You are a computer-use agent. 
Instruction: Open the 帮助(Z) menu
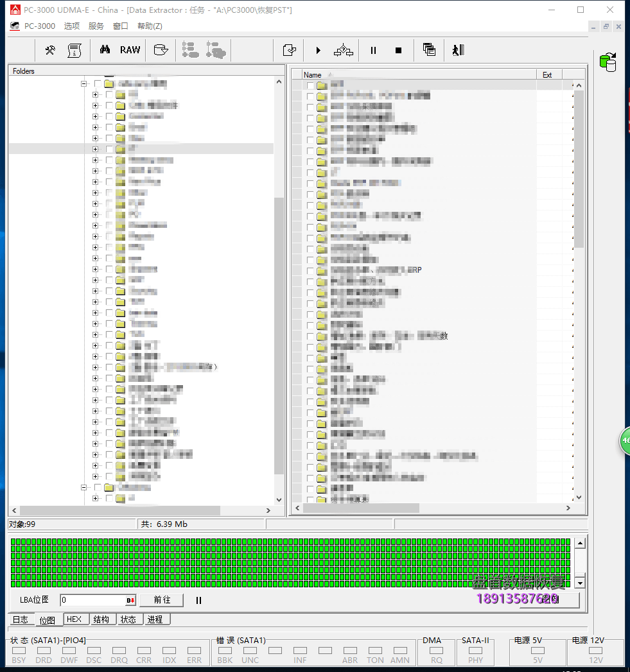150,26
